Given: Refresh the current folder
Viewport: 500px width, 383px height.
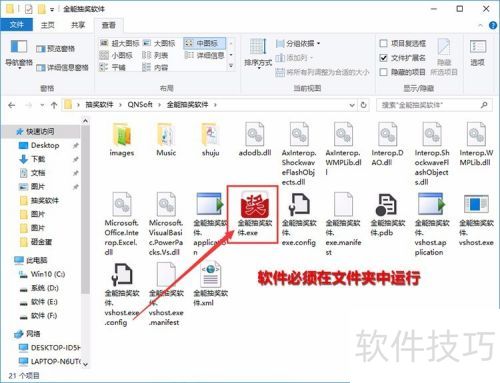Looking at the screenshot, I should click(364, 105).
